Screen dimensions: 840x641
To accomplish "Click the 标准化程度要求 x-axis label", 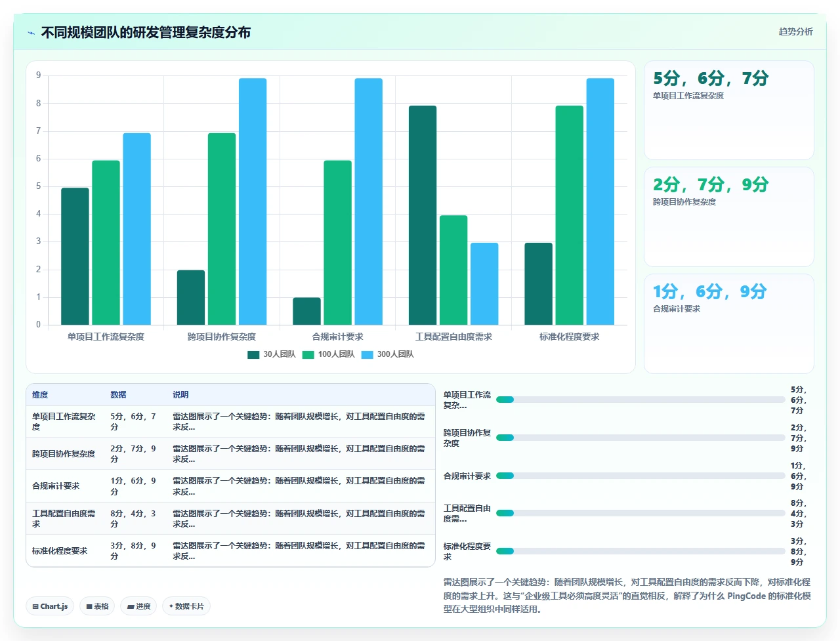I will (569, 337).
